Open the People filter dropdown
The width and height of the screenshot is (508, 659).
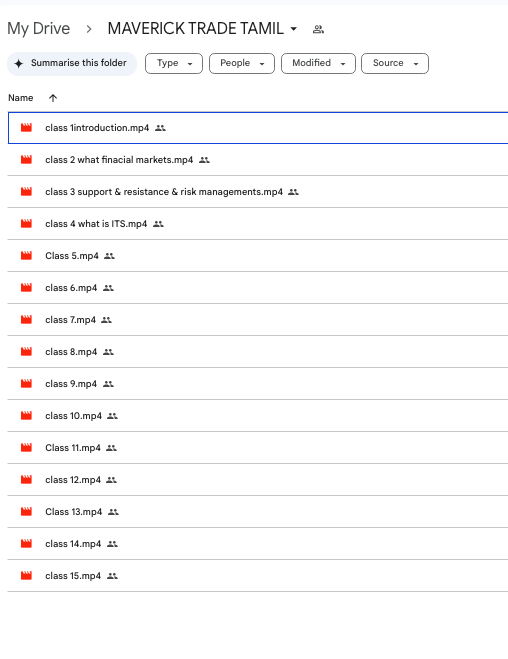[x=242, y=63]
